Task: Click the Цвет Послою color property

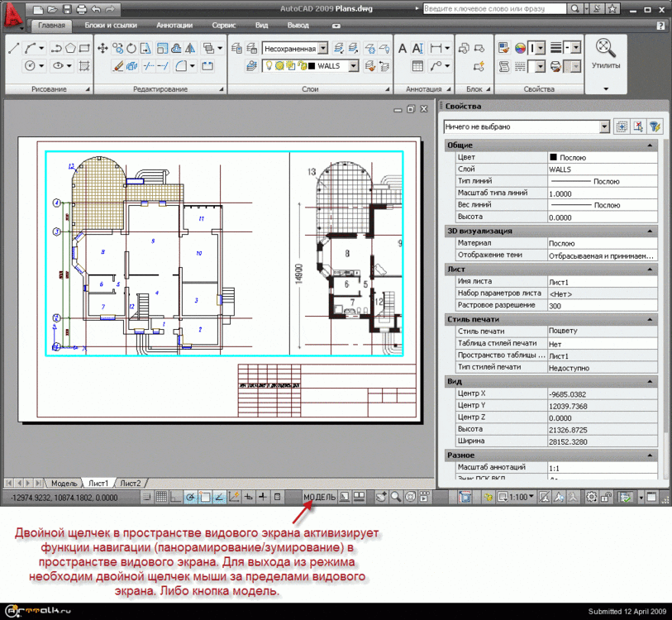Action: 602,157
